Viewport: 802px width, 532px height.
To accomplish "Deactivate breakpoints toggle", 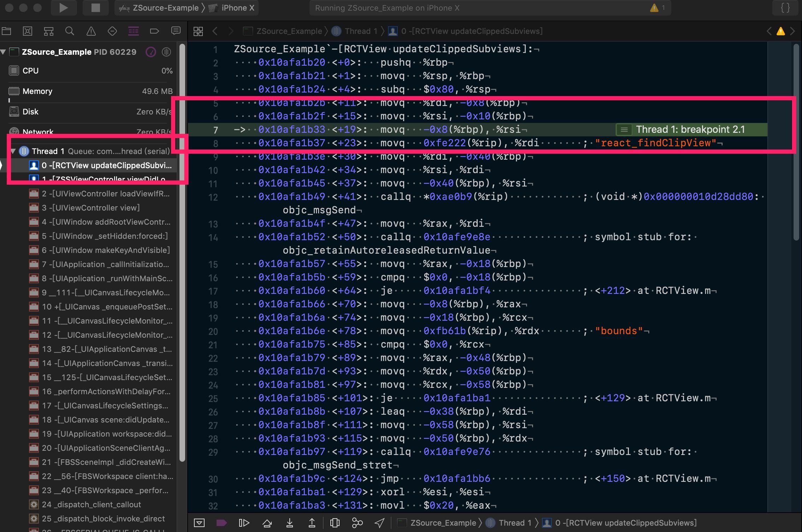I will (x=222, y=523).
